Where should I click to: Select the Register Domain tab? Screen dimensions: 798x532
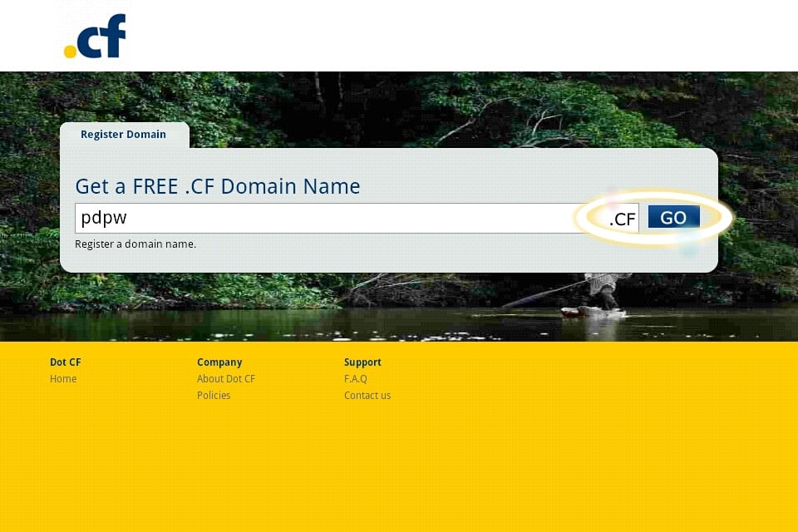click(124, 135)
